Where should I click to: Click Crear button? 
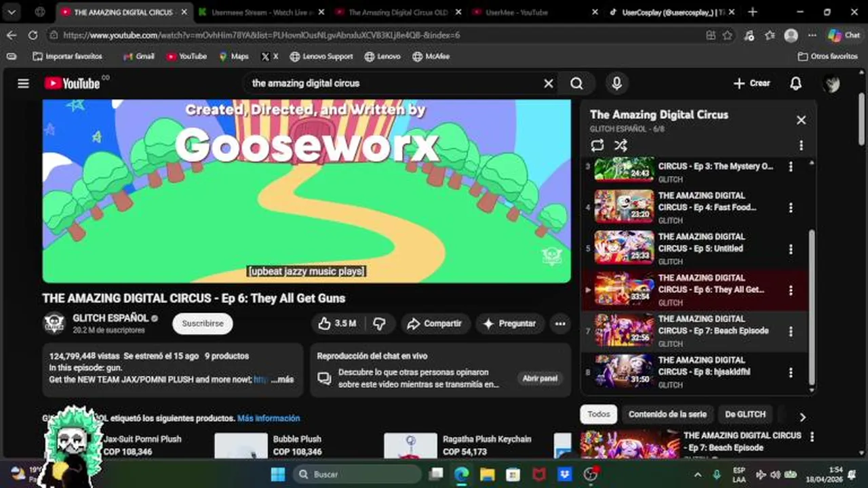coord(752,83)
